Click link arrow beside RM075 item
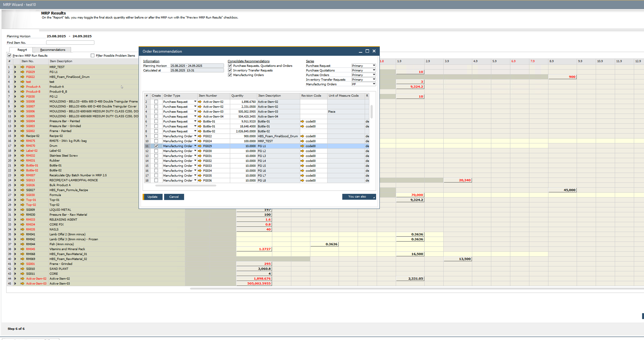Viewport: 644px width, 340px height. click(22, 141)
